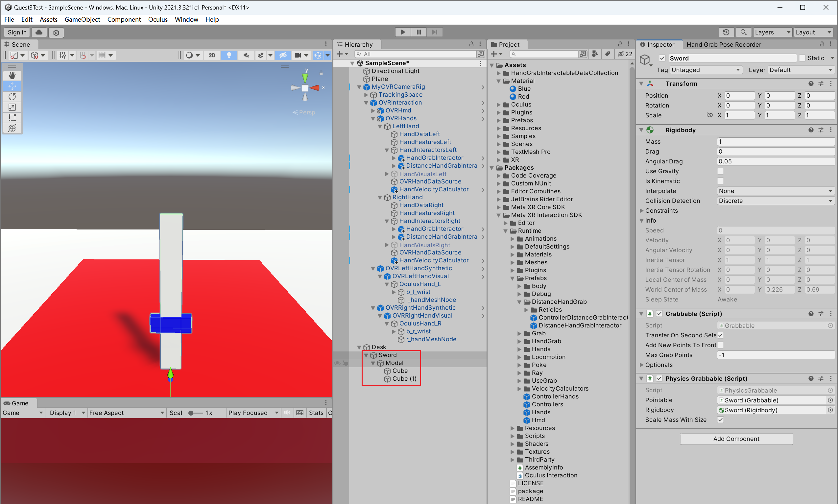Click the Project add plus icon
This screenshot has width=838, height=504.
click(x=494, y=54)
